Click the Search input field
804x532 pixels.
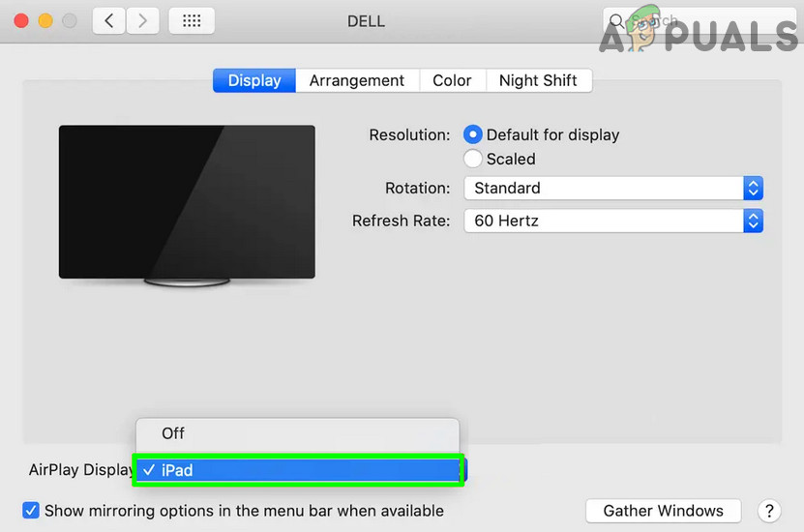pos(700,21)
